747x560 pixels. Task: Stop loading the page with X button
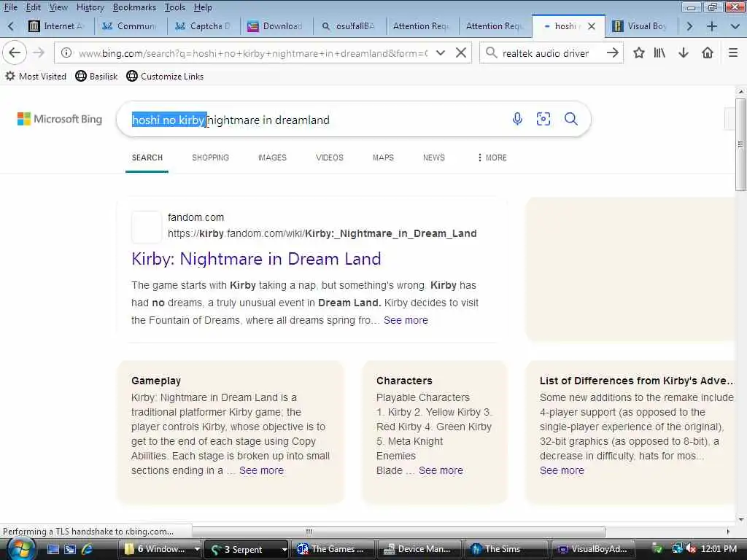pos(461,52)
